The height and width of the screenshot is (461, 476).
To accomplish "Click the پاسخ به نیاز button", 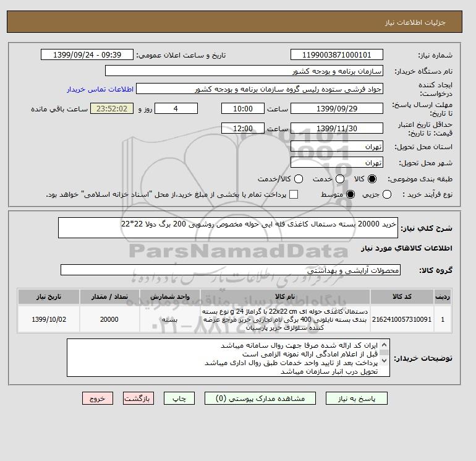I will point(357,399).
